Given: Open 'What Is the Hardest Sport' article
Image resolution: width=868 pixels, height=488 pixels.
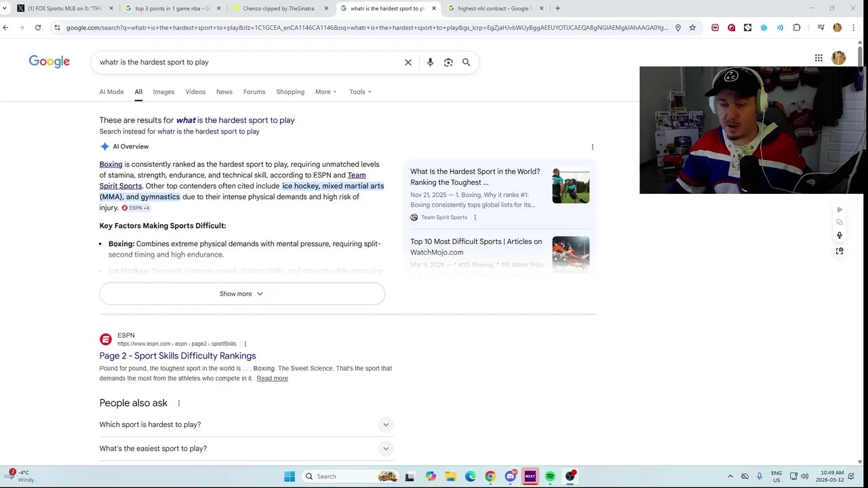Looking at the screenshot, I should [x=475, y=177].
